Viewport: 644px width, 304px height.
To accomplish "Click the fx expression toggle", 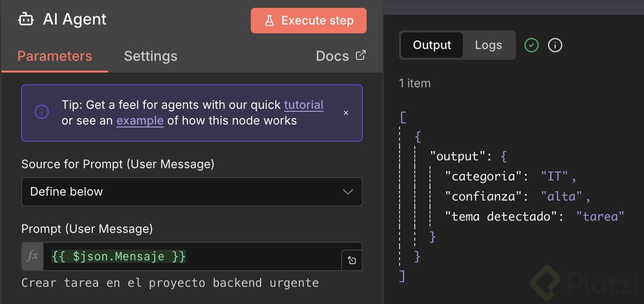I will 32,256.
